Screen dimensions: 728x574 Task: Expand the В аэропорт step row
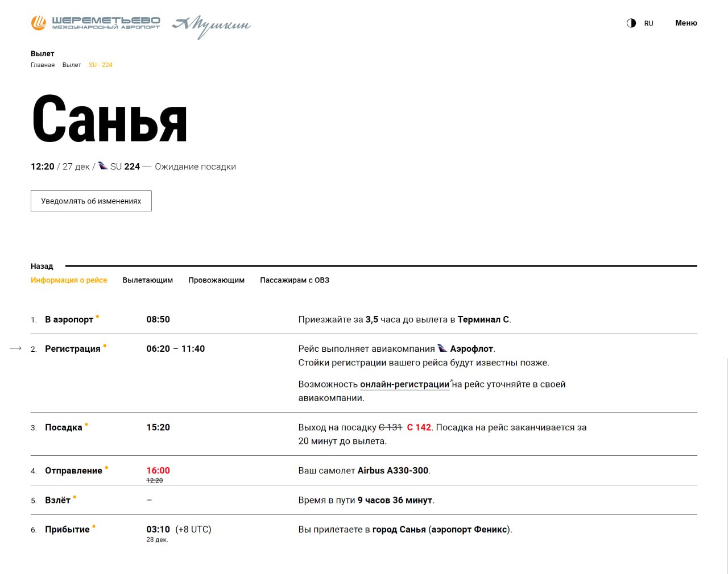(69, 319)
